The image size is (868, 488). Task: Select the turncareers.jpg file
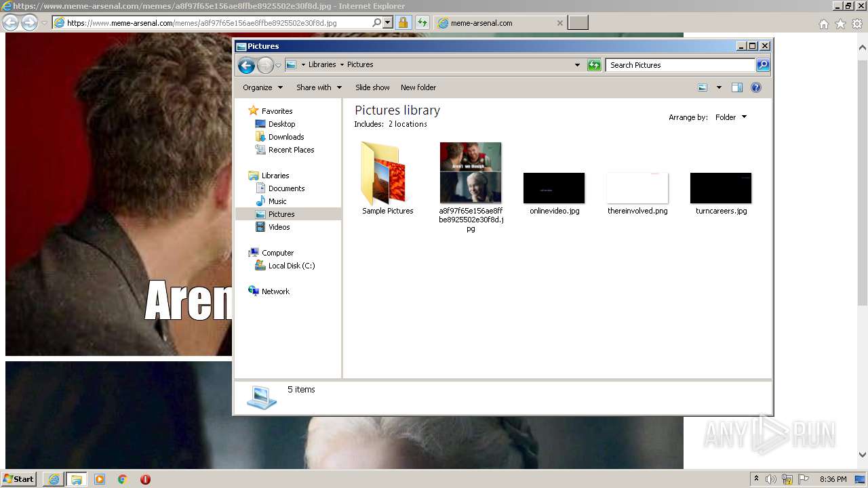(x=721, y=193)
